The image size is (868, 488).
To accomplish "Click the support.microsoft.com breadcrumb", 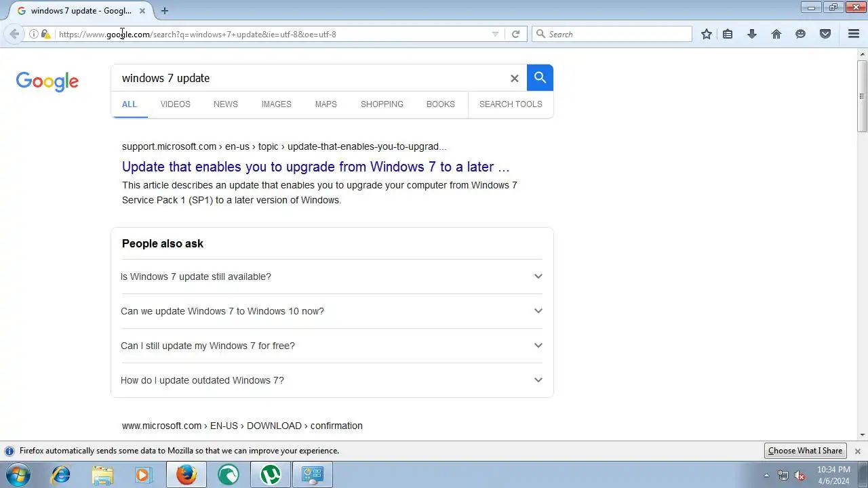I will (284, 146).
